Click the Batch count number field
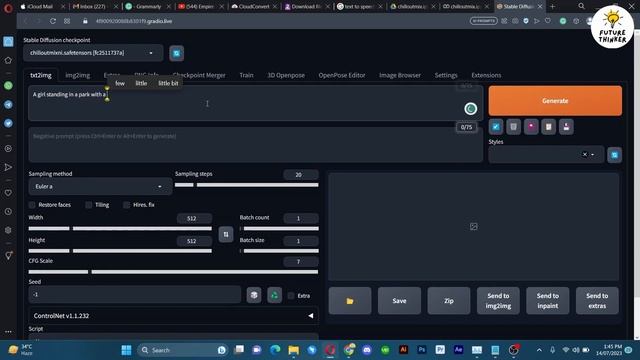Image resolution: width=640 pixels, height=360 pixels. [x=300, y=218]
